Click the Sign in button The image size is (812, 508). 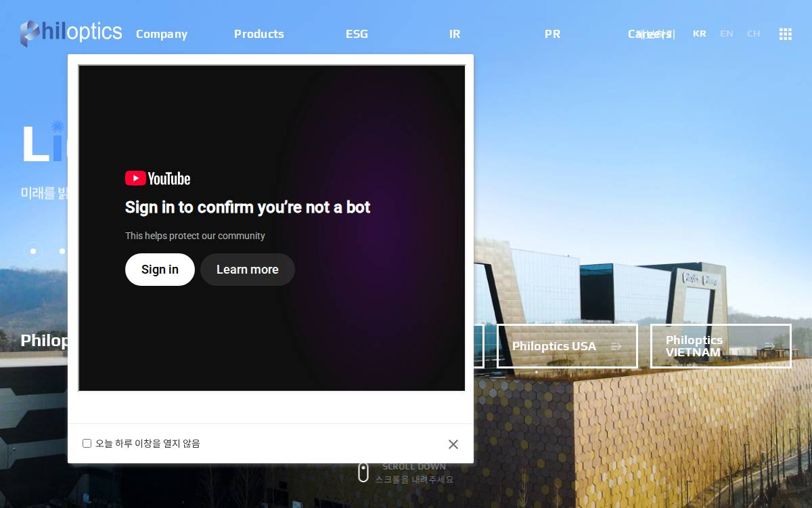tap(160, 270)
